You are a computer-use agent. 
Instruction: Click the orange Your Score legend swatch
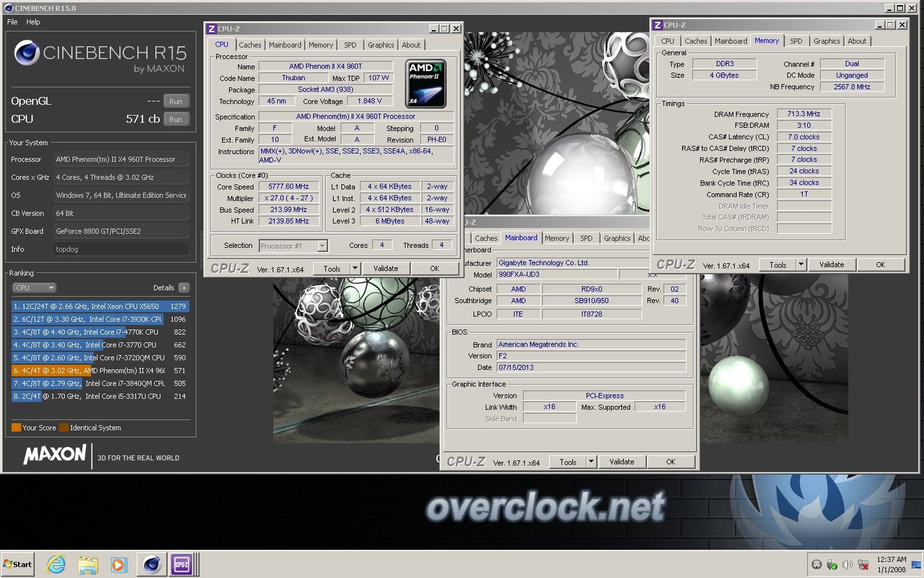pos(16,428)
